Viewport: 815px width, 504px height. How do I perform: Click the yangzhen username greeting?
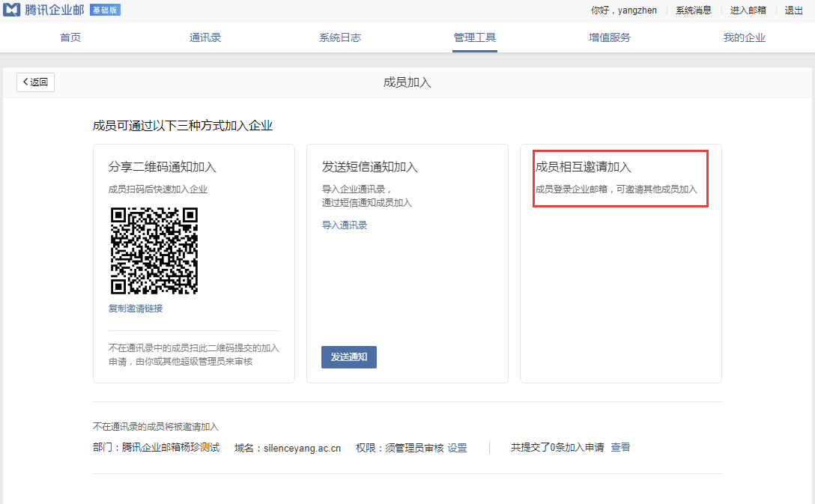tap(624, 10)
